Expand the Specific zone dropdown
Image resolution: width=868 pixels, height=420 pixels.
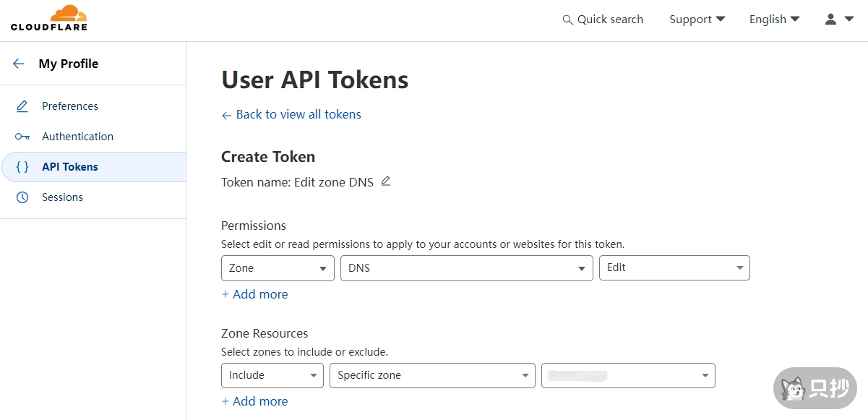(432, 375)
